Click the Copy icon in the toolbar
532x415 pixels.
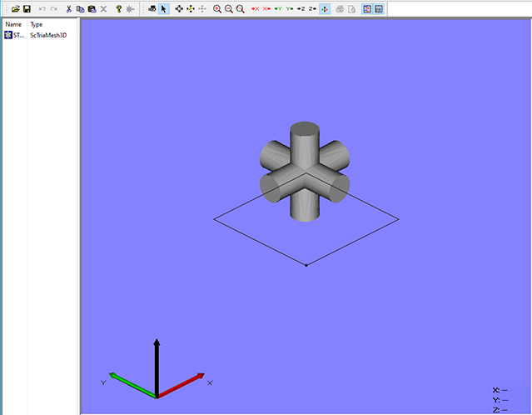coord(80,8)
